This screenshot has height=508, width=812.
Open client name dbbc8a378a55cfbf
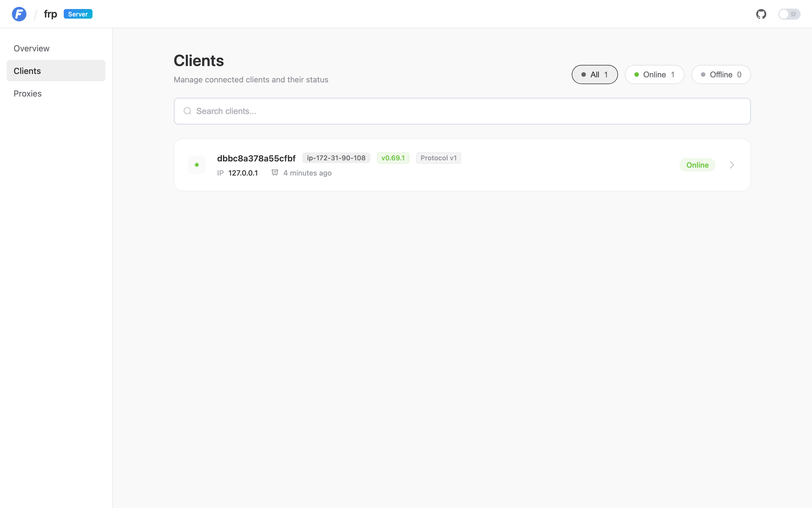click(256, 158)
